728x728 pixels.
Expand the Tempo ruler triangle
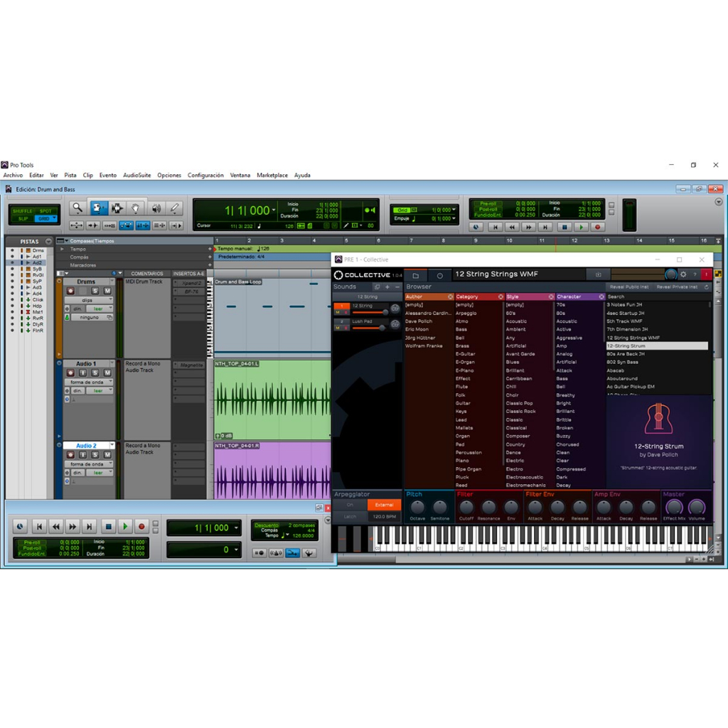coord(63,250)
